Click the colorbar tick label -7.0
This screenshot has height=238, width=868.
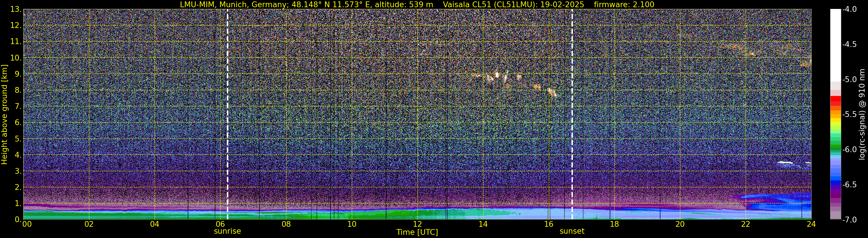pyautogui.click(x=850, y=220)
